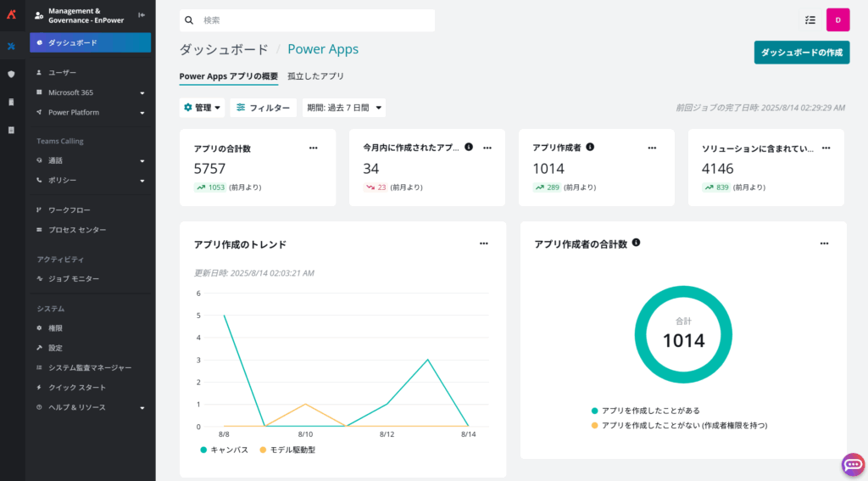Viewport: 868px width, 481px height.
Task: Click the フィルター button
Action: 264,108
